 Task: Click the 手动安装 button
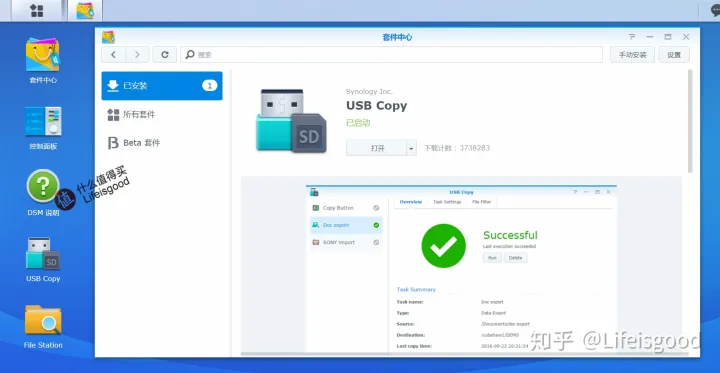(632, 55)
